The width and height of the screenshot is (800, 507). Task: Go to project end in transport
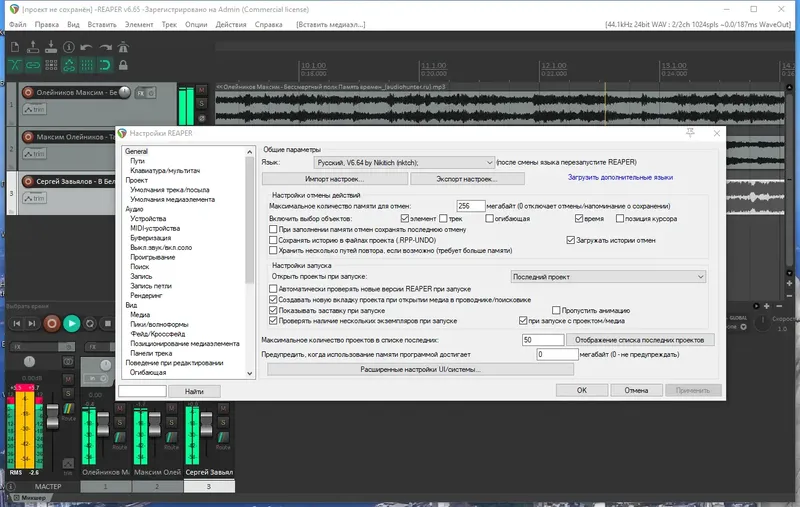(32, 323)
